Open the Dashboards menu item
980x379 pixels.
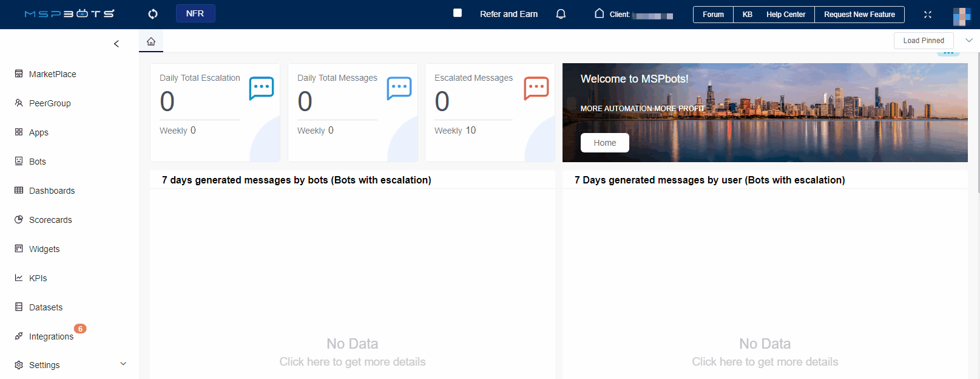click(x=52, y=191)
